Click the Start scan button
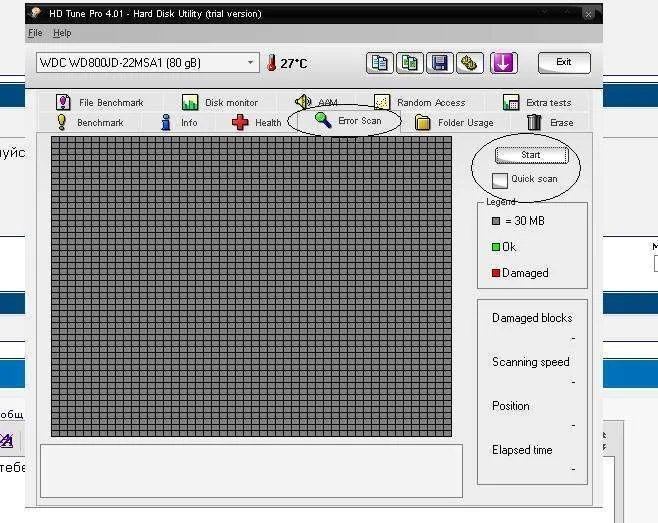This screenshot has width=658, height=523. (531, 155)
